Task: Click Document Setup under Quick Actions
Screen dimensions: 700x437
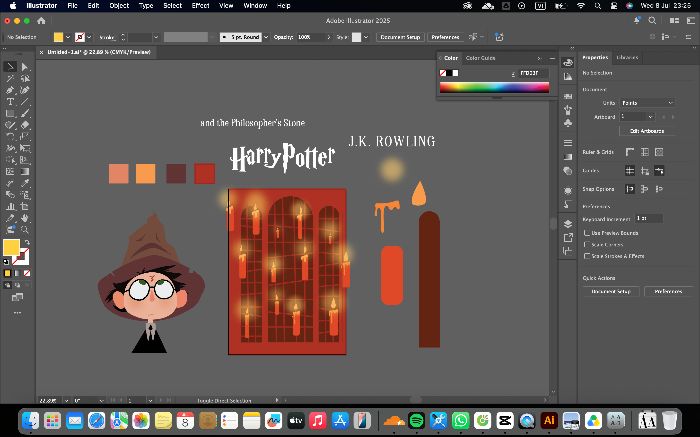Action: coord(611,291)
